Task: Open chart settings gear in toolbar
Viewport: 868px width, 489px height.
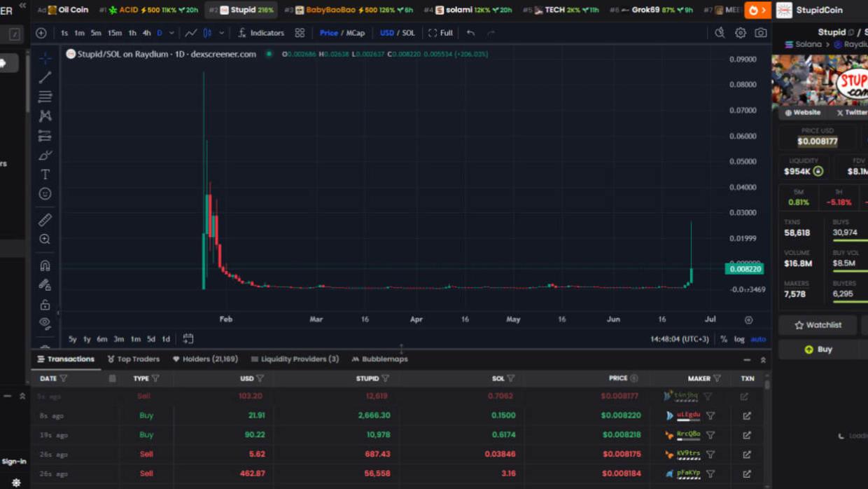Action: tap(740, 33)
